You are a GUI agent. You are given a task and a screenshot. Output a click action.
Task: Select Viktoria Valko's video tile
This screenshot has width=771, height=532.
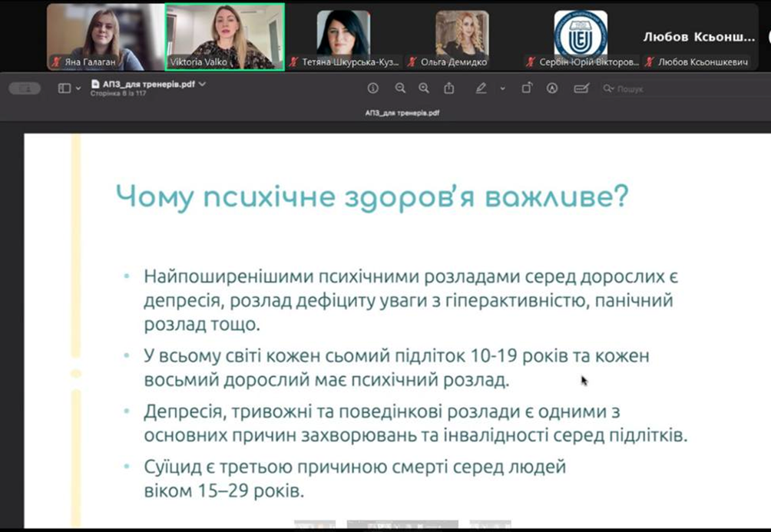click(225, 37)
